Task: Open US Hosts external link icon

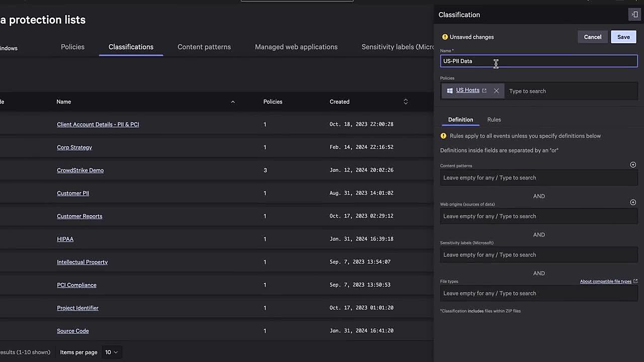Action: [x=484, y=90]
